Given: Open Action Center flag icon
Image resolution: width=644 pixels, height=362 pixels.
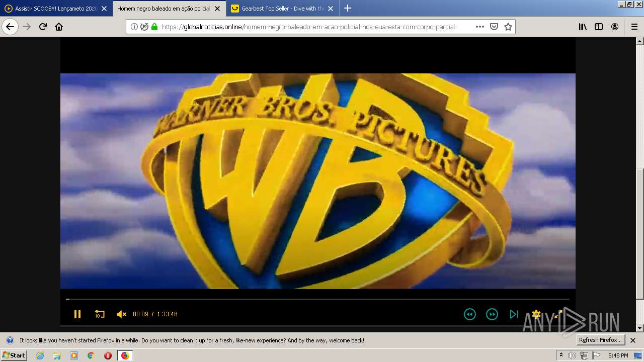Looking at the screenshot, I should pos(596,355).
